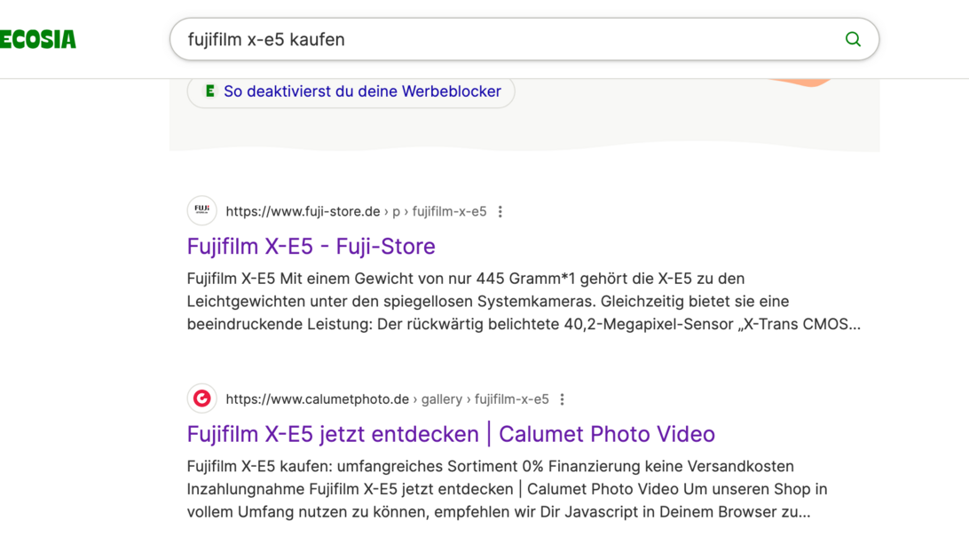Click the Fuji-Store favicon

click(202, 211)
